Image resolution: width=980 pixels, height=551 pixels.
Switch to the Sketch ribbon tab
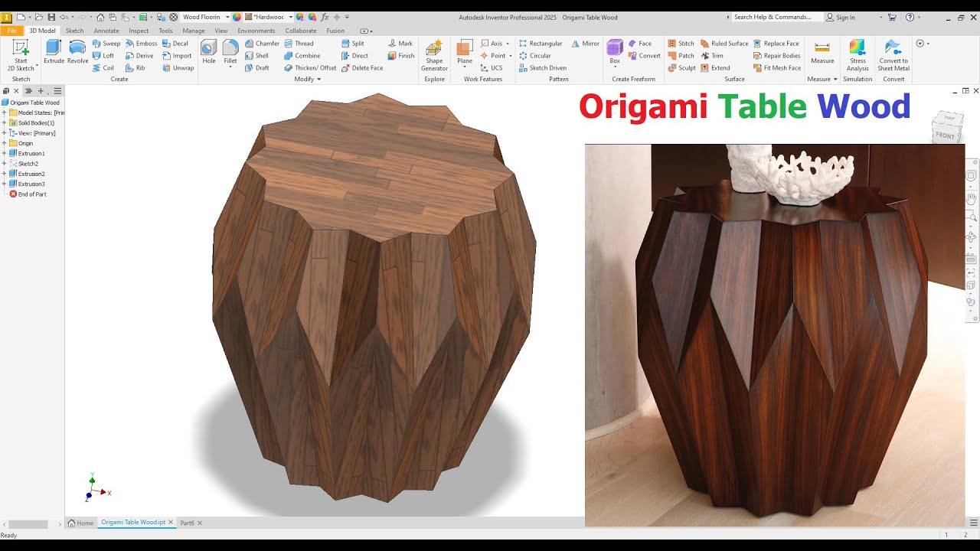coord(74,31)
